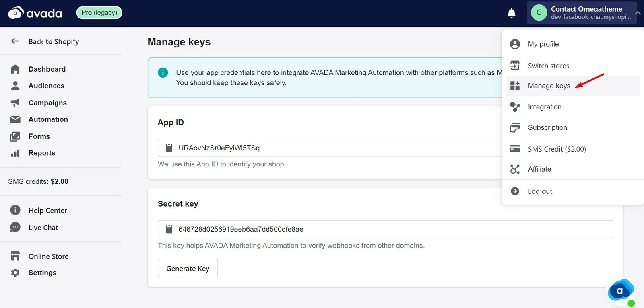This screenshot has height=308, width=644.
Task: Click the Audiences person icon
Action: tap(15, 86)
